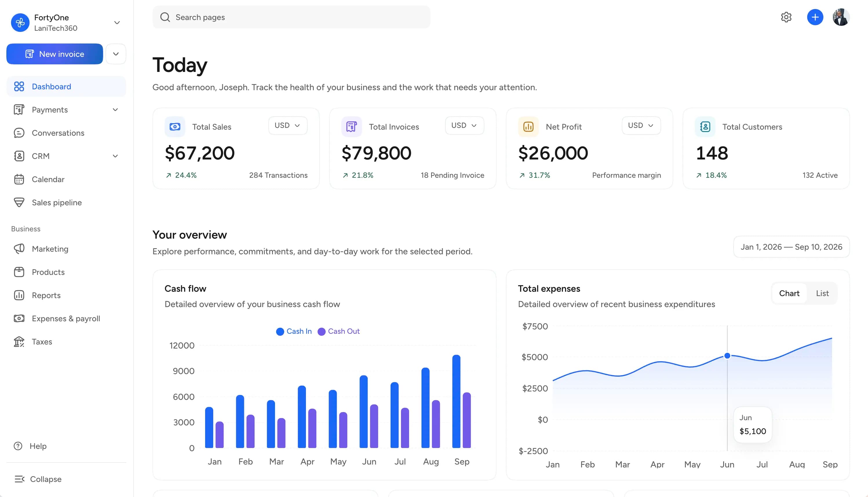Open Calendar page
Viewport: 868px width, 497px height.
tap(66, 179)
